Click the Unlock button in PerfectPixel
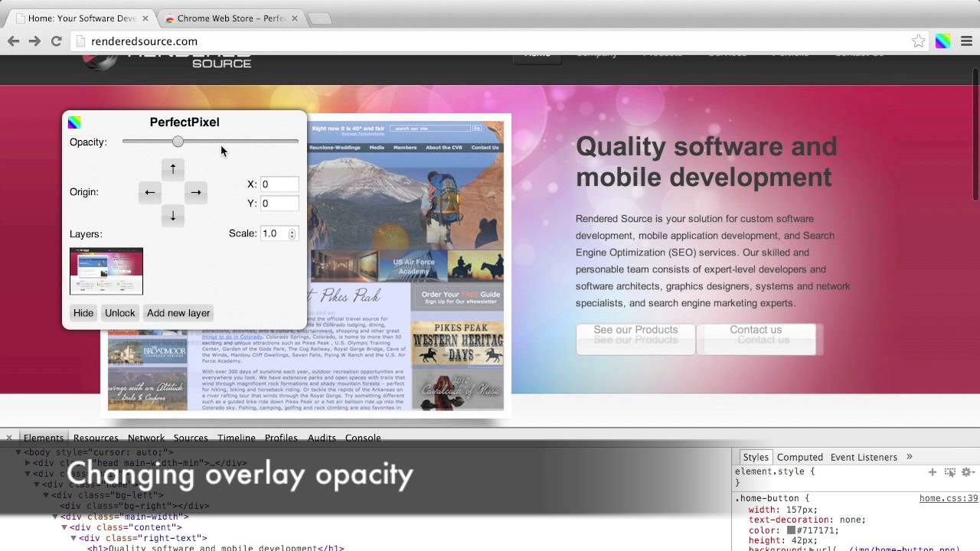980x551 pixels. point(119,313)
